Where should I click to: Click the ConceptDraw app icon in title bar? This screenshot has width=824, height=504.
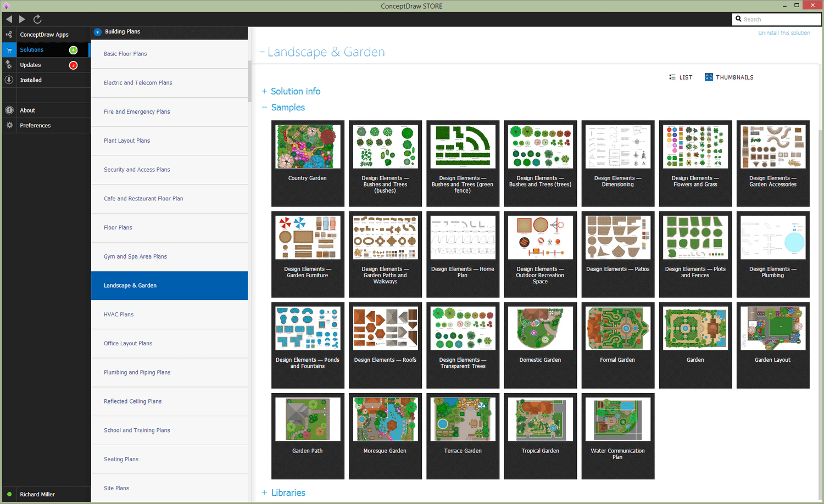coord(6,6)
